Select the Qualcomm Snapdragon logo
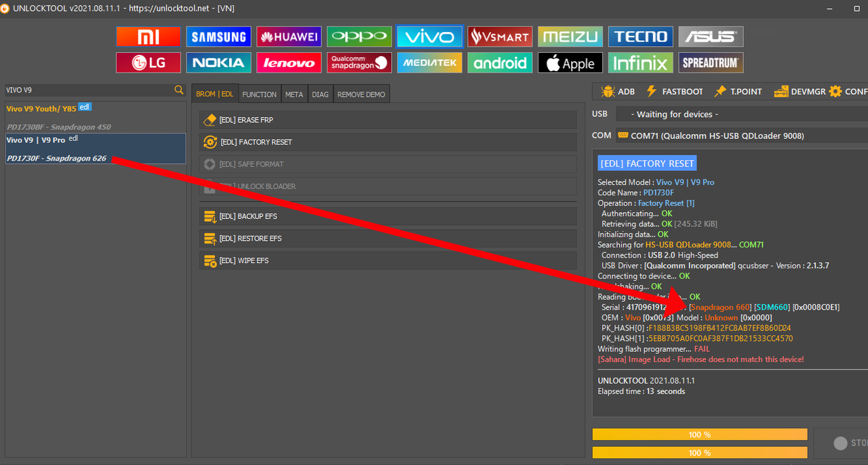This screenshot has height=465, width=868. [x=359, y=63]
